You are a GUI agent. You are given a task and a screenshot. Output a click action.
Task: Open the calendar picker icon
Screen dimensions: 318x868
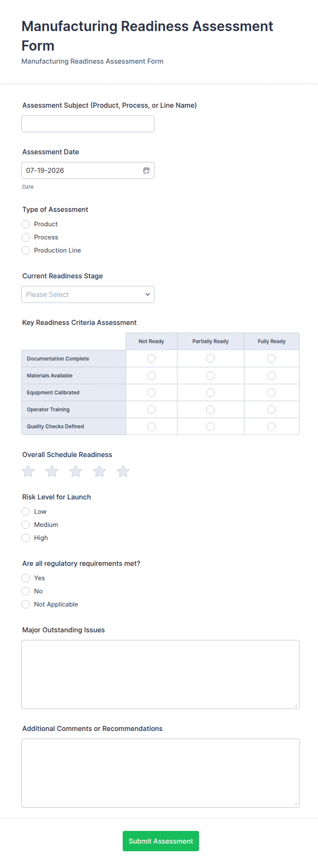(146, 170)
